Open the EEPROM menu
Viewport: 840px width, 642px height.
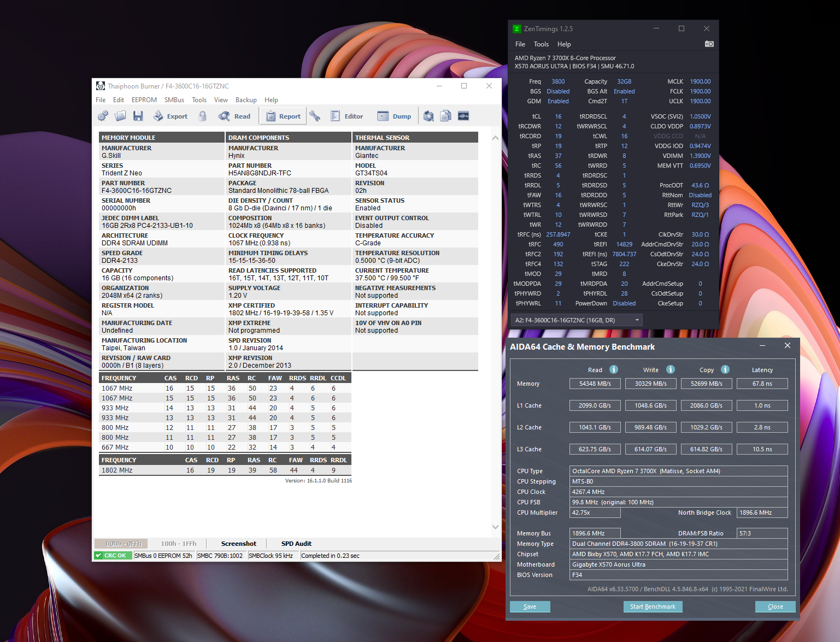144,100
